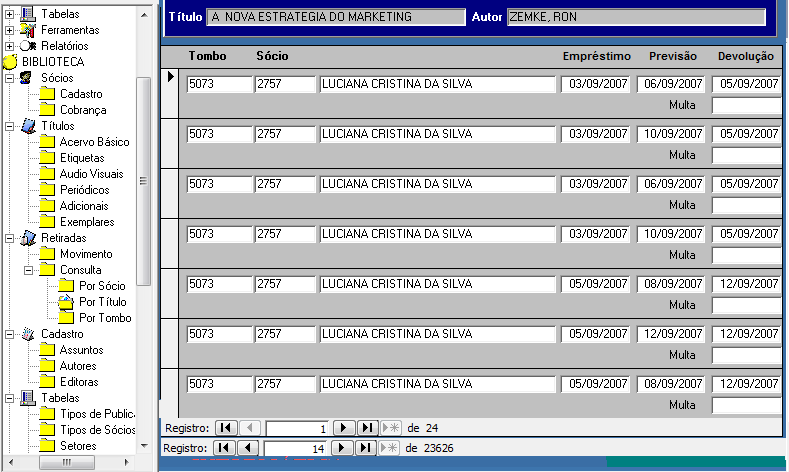Screen dimensions: 789x472
Task: Click the Título field
Action: (x=336, y=17)
